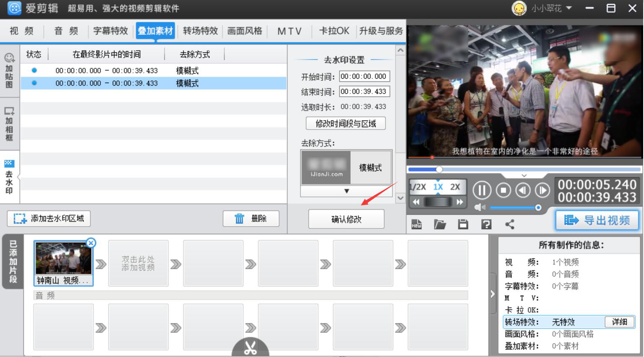Open existing project folder icon
The width and height of the screenshot is (644, 357).
tap(440, 224)
